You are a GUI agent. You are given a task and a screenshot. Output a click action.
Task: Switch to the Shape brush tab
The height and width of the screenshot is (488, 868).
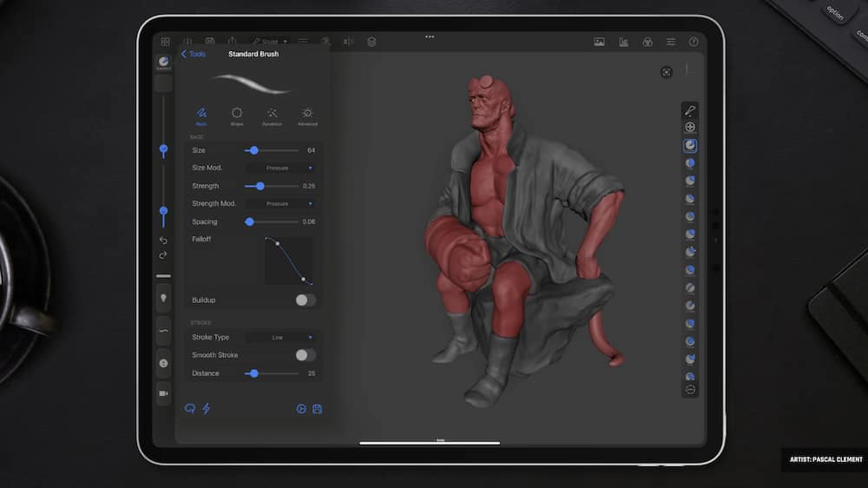point(237,115)
